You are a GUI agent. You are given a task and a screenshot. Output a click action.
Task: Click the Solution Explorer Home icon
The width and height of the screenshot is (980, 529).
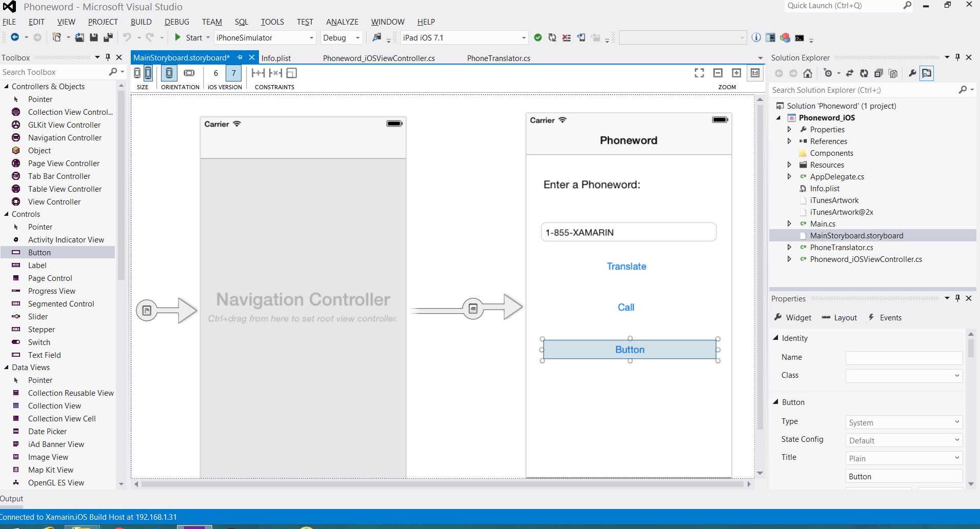pos(808,73)
